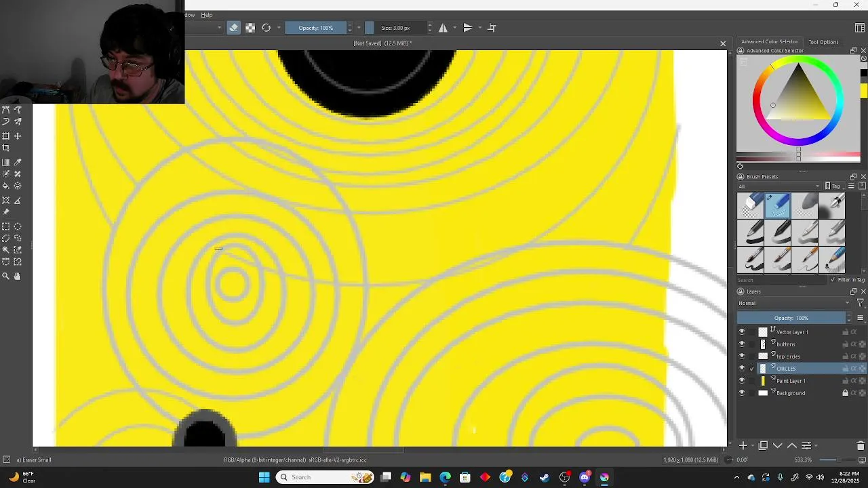Pick the highlighted blue eraser brush preset
Viewport: 868px width, 488px height.
[778, 205]
